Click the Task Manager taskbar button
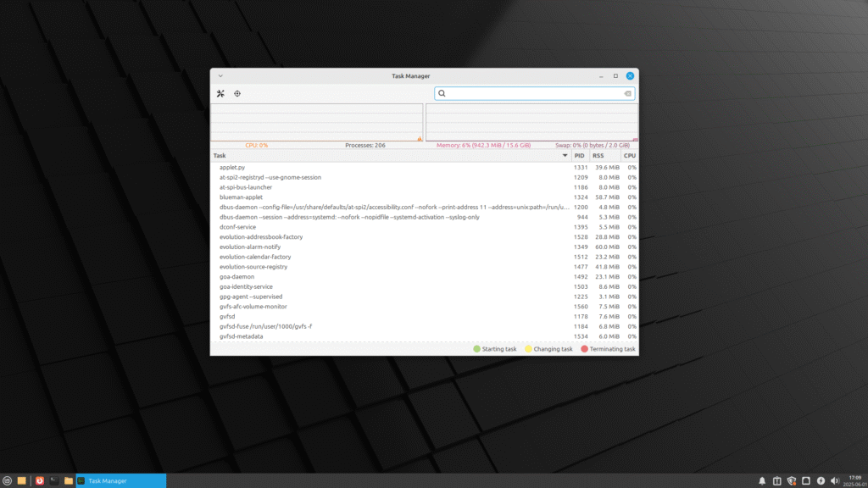This screenshot has width=868, height=488. (x=120, y=481)
